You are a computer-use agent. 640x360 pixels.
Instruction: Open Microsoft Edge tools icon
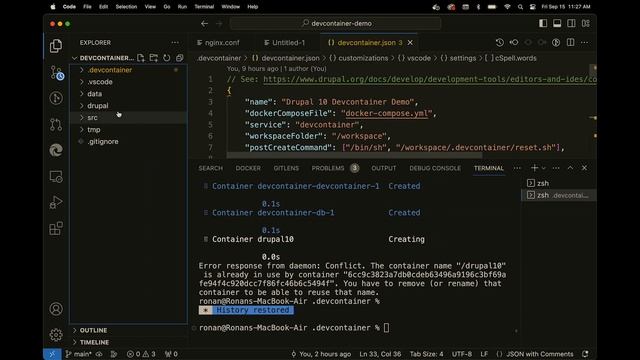tap(56, 151)
